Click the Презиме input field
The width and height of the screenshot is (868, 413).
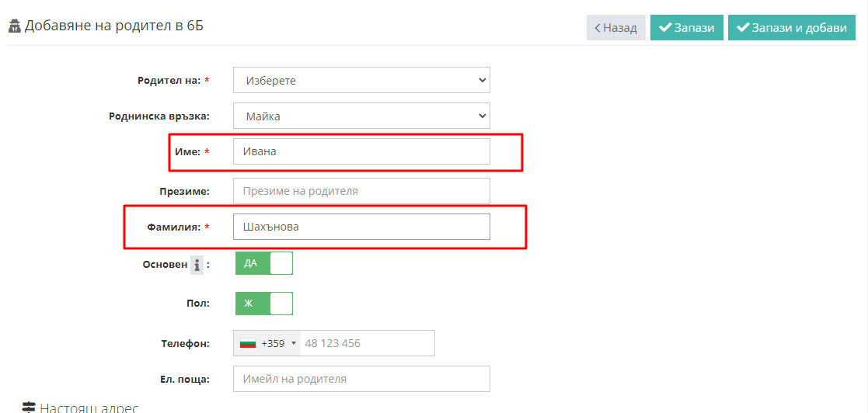(x=361, y=191)
